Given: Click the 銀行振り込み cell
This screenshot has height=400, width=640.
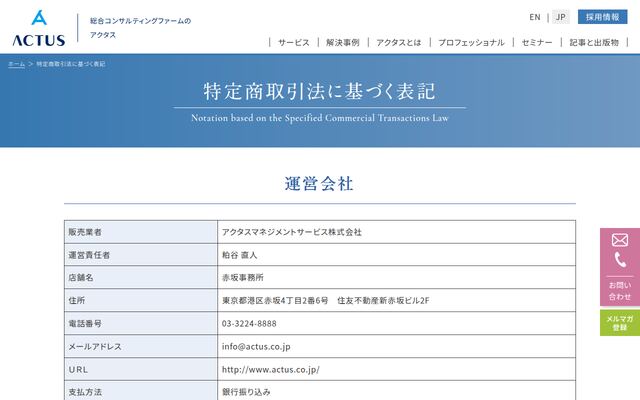Looking at the screenshot, I should (396, 391).
